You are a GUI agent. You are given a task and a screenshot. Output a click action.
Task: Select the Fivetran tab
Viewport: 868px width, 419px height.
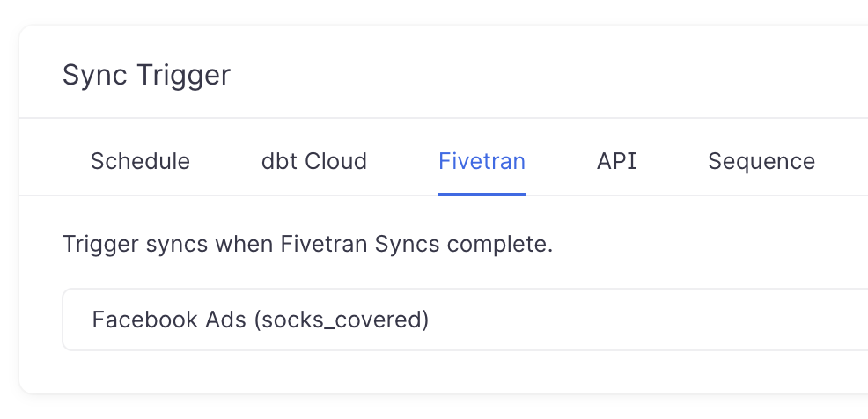click(482, 162)
